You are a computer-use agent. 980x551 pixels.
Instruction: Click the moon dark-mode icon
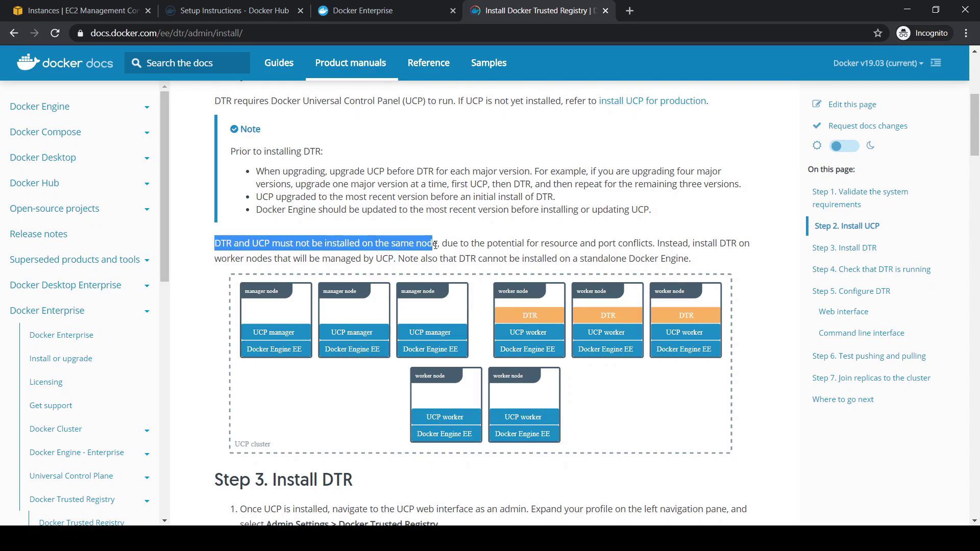(x=870, y=145)
